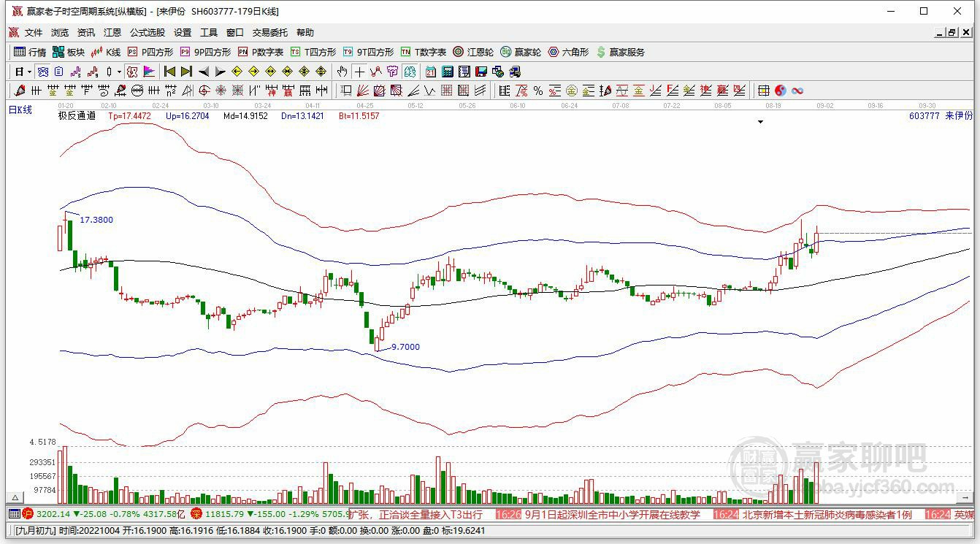Viewport: 980px width, 544px height.
Task: Click the red 赢 character tool icon
Action: click(288, 91)
